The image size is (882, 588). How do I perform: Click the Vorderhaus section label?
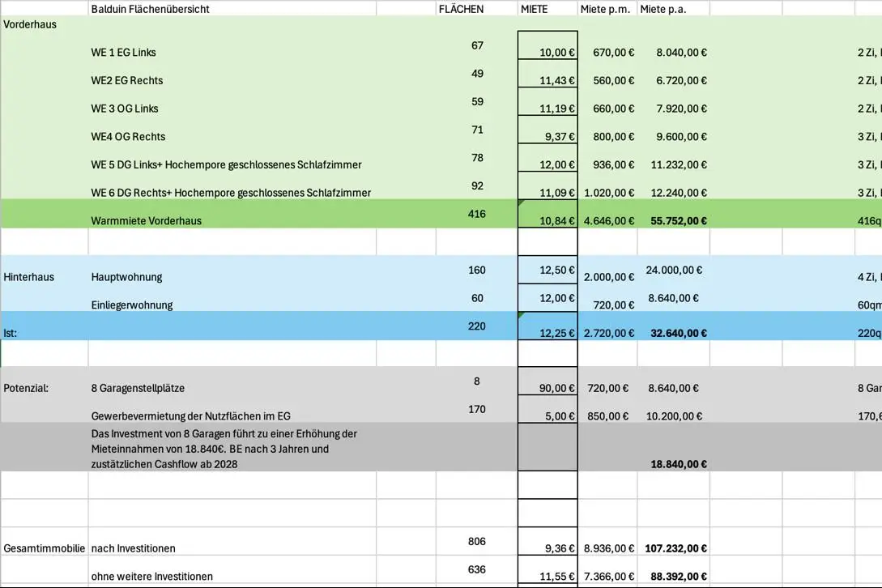click(x=30, y=25)
